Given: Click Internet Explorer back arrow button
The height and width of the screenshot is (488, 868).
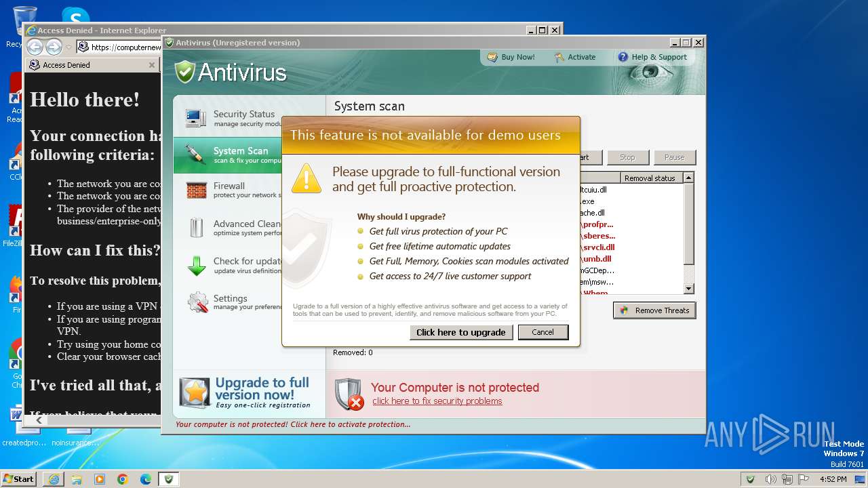Looking at the screenshot, I should 35,47.
